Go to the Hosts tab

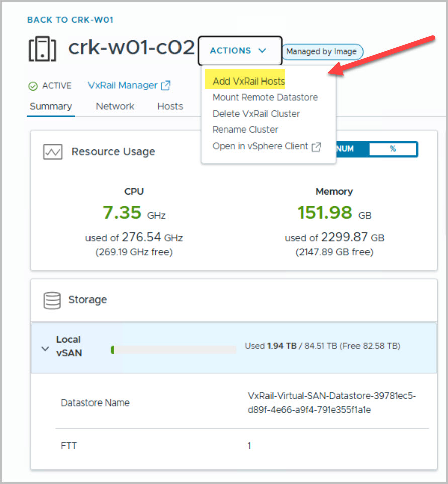(170, 106)
